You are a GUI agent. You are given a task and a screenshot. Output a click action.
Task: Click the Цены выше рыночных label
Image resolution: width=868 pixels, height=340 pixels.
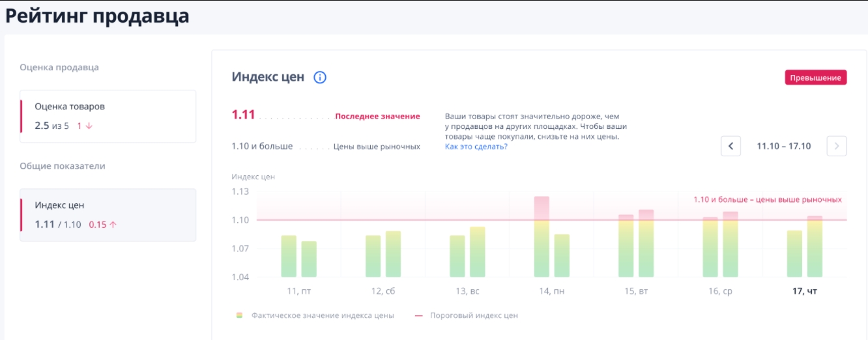377,147
